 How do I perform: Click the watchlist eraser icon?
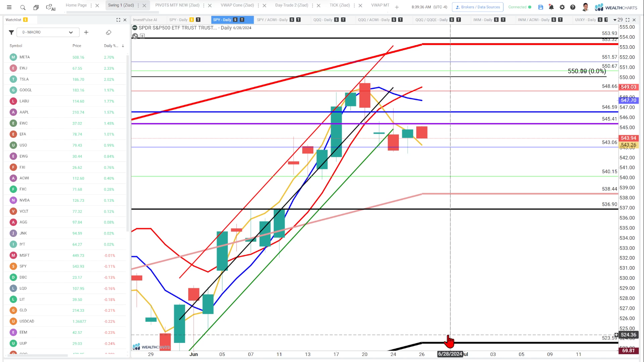(x=108, y=32)
